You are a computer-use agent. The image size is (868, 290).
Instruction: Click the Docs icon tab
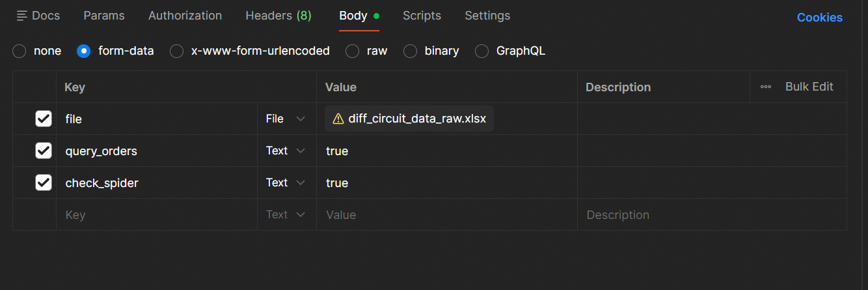pyautogui.click(x=38, y=16)
